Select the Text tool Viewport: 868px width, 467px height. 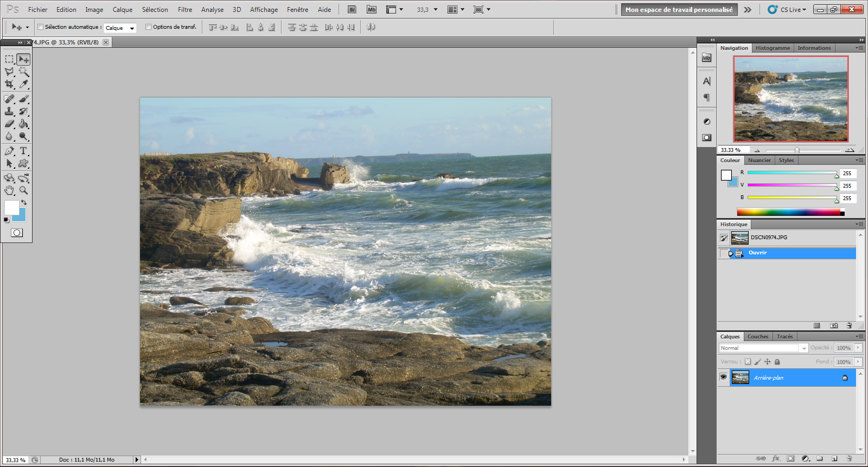click(x=23, y=151)
